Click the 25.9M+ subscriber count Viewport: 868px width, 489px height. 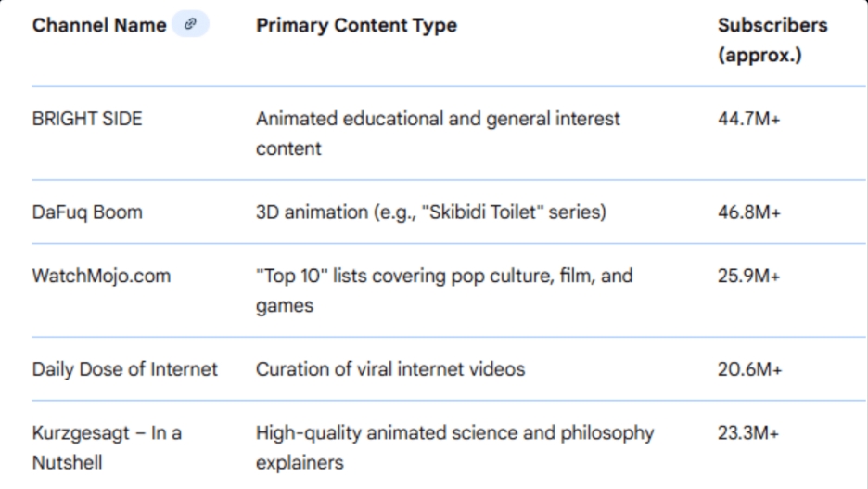pos(749,277)
